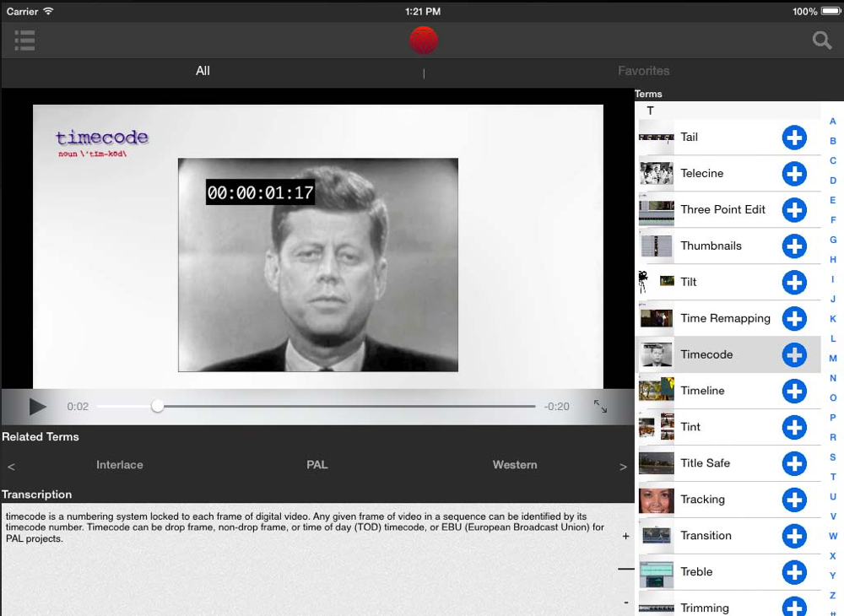844x616 pixels.
Task: Tap the Wi-Fi icon in status bar
Action: (48, 11)
